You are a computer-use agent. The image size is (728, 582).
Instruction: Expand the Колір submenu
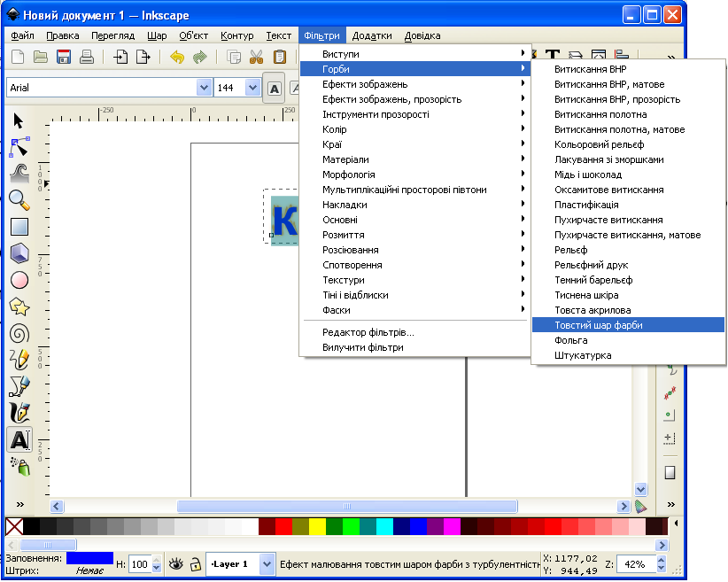coord(415,129)
